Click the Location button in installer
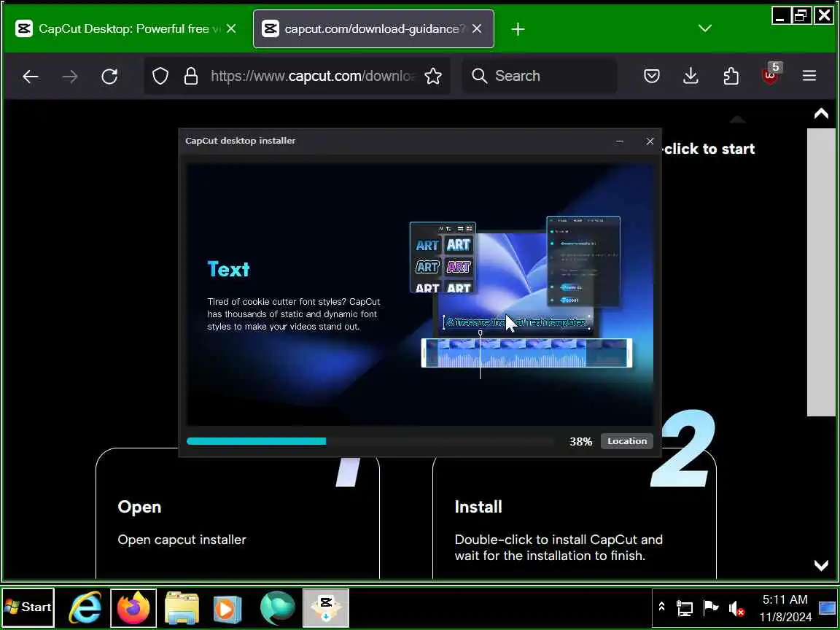This screenshot has height=630, width=840. point(627,441)
